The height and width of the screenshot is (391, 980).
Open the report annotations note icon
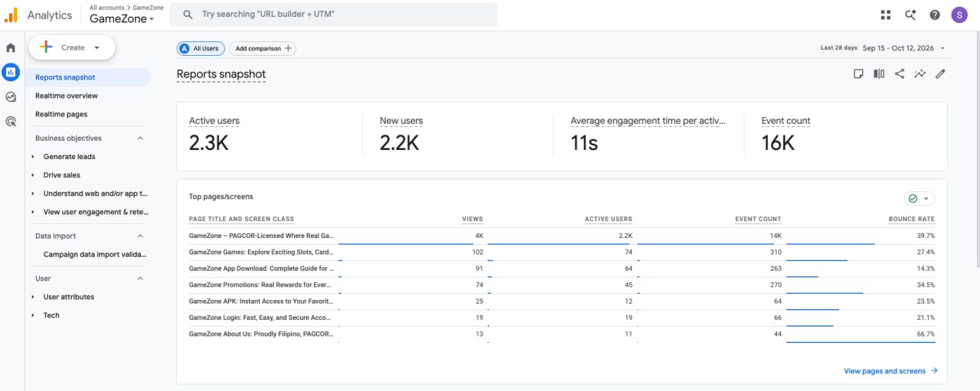[x=858, y=73]
